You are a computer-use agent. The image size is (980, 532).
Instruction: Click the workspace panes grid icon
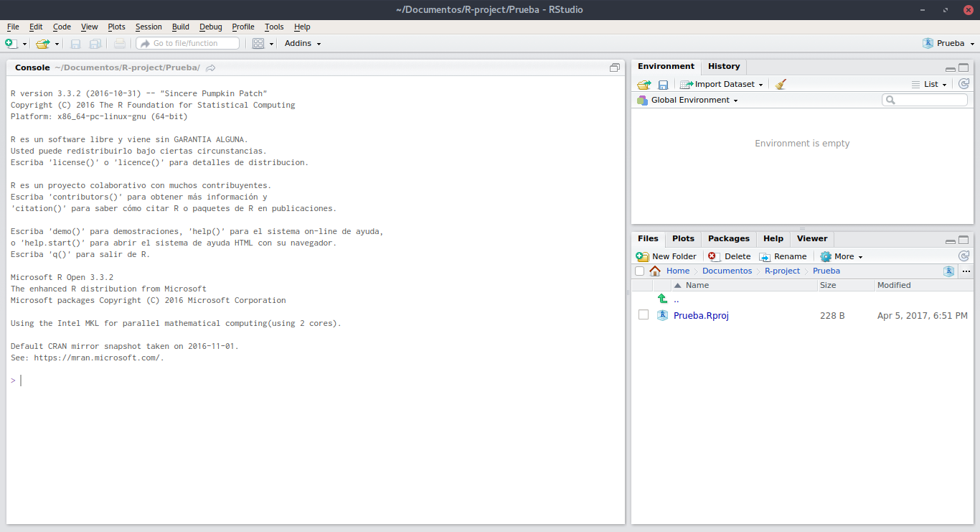[258, 44]
